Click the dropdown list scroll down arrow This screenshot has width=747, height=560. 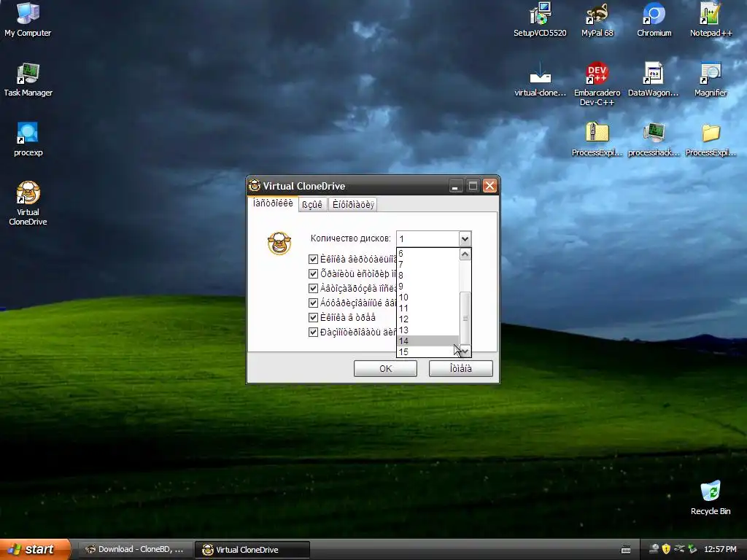[x=465, y=351]
